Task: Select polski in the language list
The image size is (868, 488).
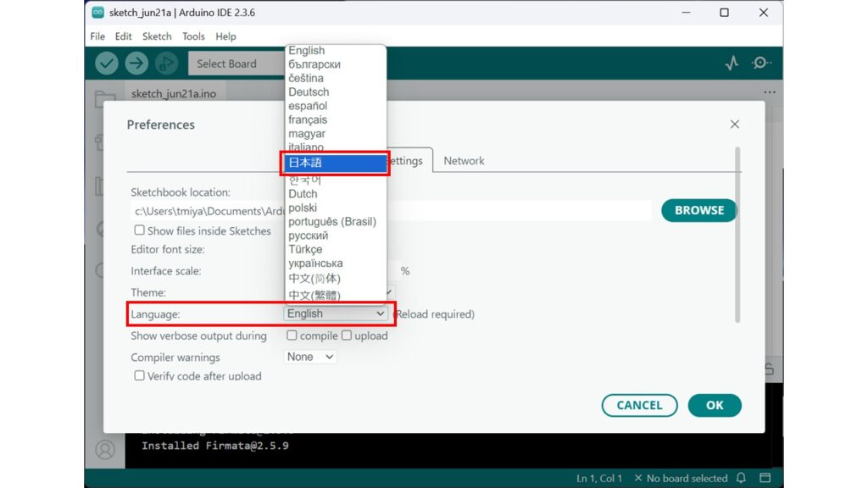Action: [x=335, y=208]
